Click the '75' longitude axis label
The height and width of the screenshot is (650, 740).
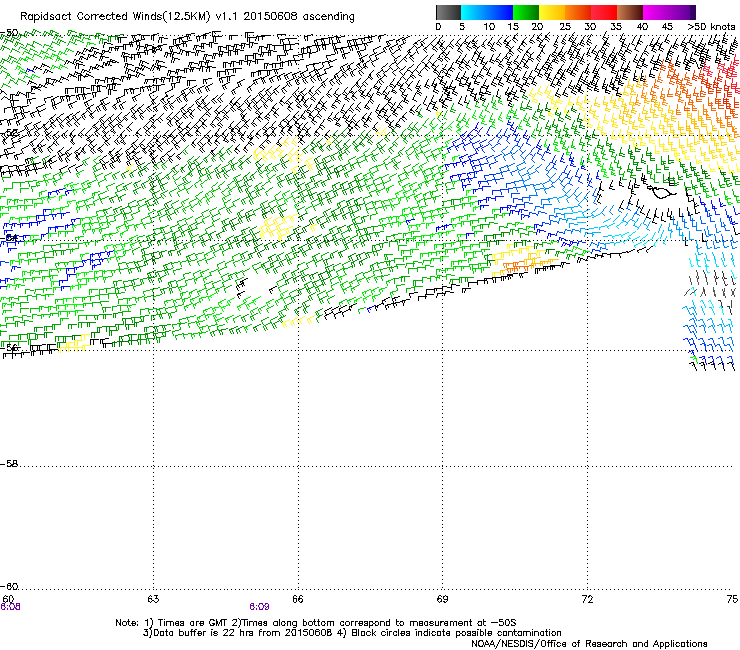[732, 599]
